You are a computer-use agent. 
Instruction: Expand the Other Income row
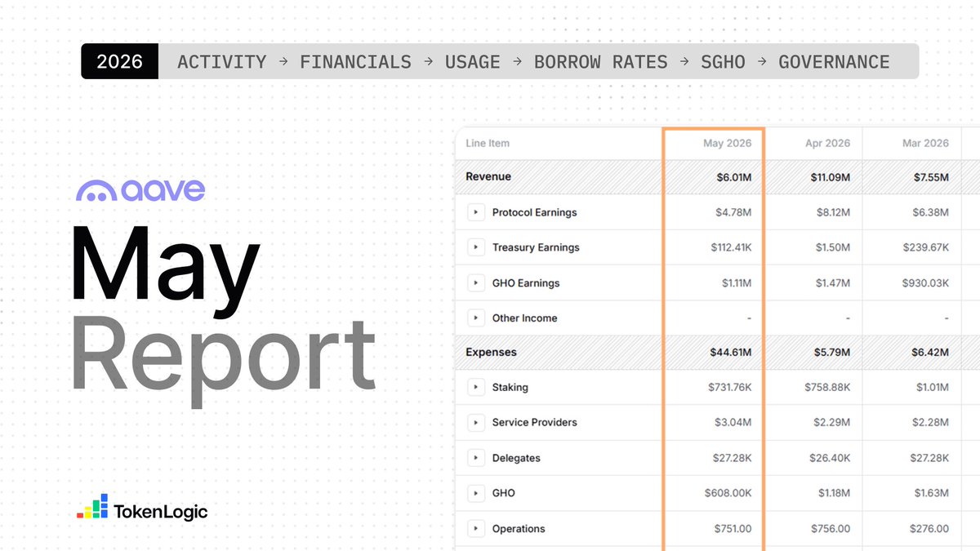point(475,318)
